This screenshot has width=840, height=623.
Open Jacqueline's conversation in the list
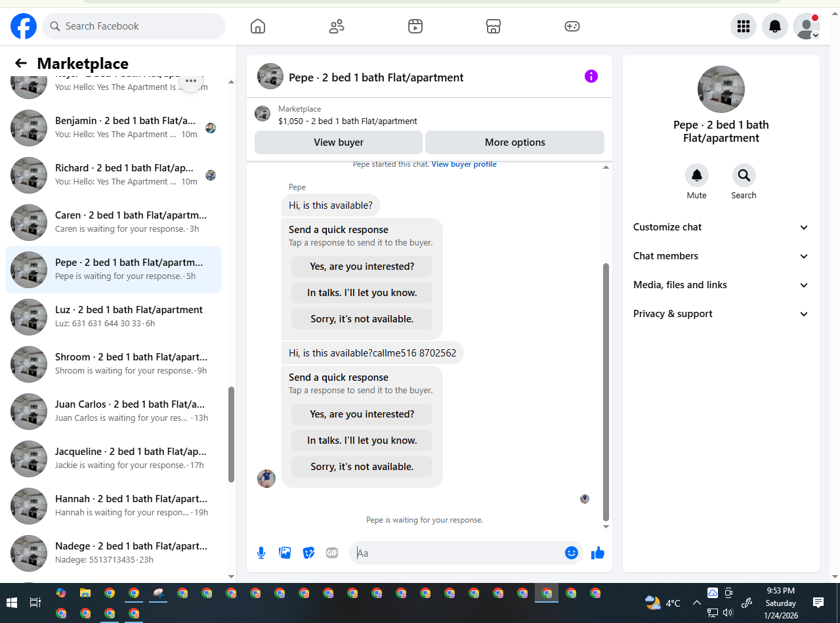coord(113,459)
